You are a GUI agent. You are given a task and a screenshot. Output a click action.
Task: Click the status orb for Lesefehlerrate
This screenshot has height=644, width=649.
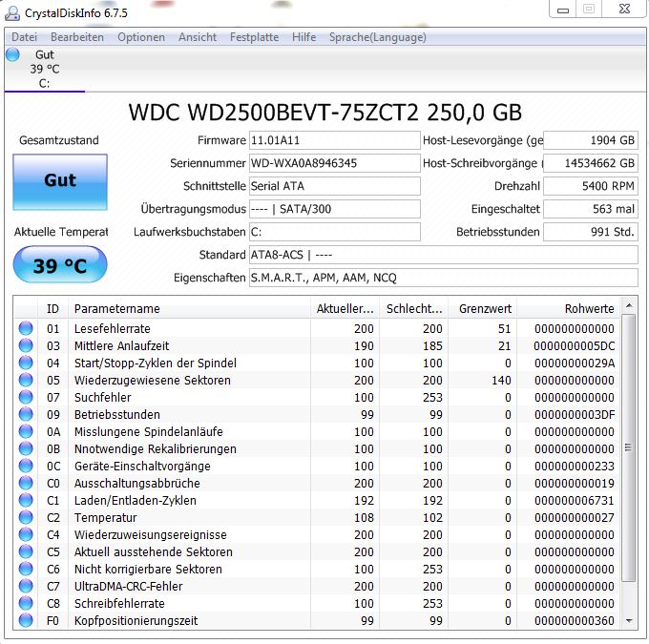pyautogui.click(x=26, y=328)
